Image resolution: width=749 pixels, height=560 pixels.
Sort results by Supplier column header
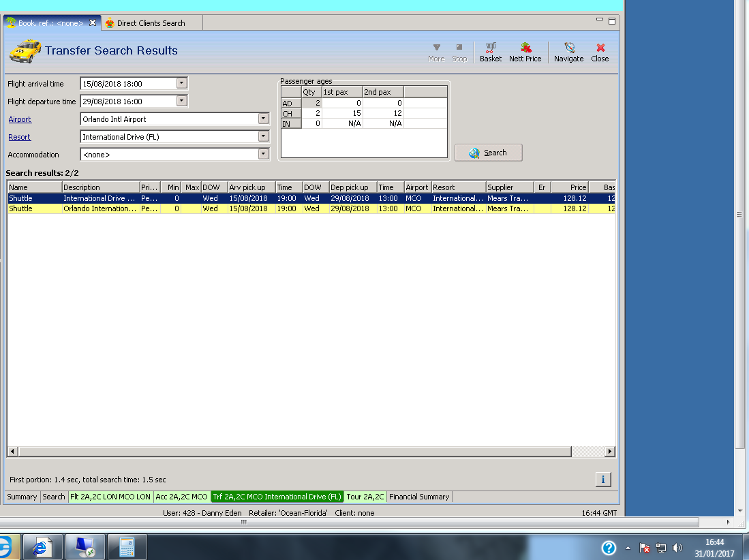click(510, 187)
